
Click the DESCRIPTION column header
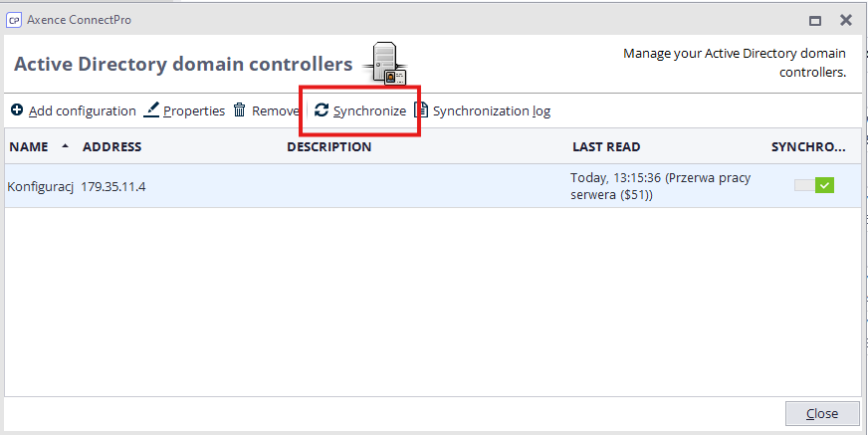(x=328, y=147)
